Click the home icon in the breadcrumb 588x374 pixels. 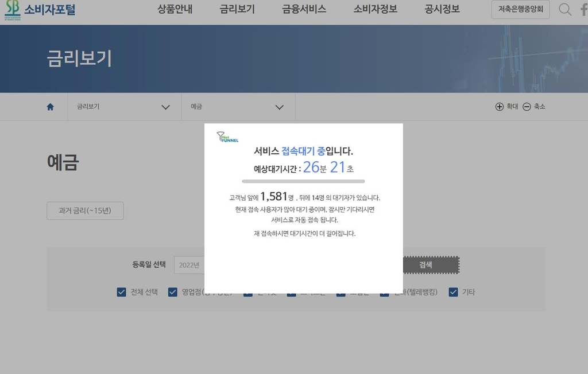[x=51, y=107]
